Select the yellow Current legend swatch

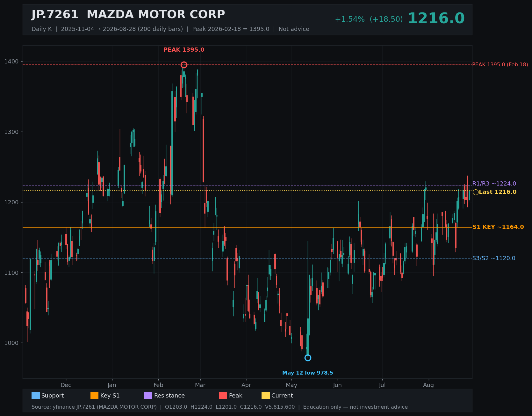tap(266, 396)
